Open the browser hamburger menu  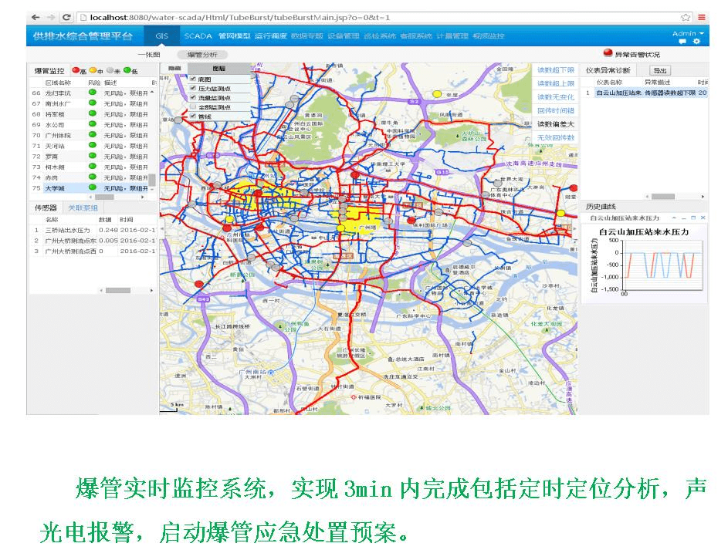click(x=702, y=17)
